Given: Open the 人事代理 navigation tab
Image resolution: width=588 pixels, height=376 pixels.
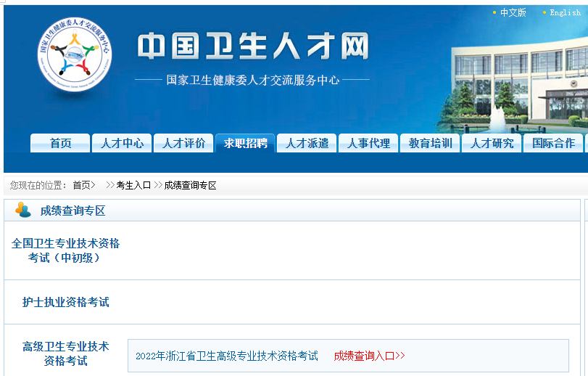Looking at the screenshot, I should 368,143.
